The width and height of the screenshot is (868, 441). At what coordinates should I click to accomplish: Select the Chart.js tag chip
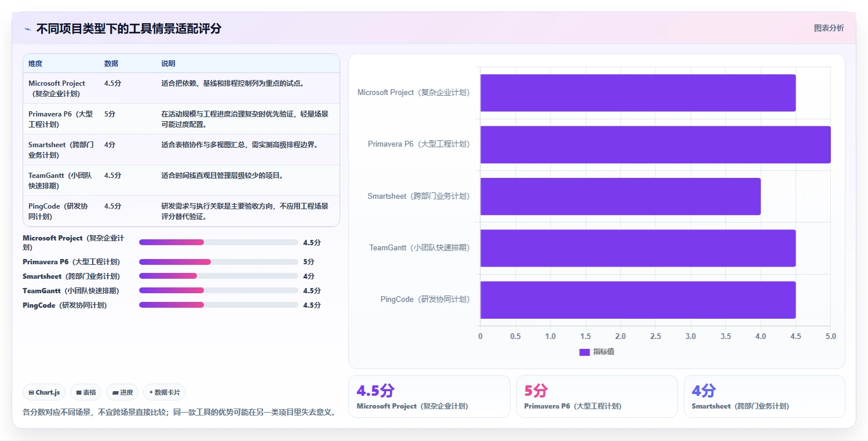click(45, 392)
